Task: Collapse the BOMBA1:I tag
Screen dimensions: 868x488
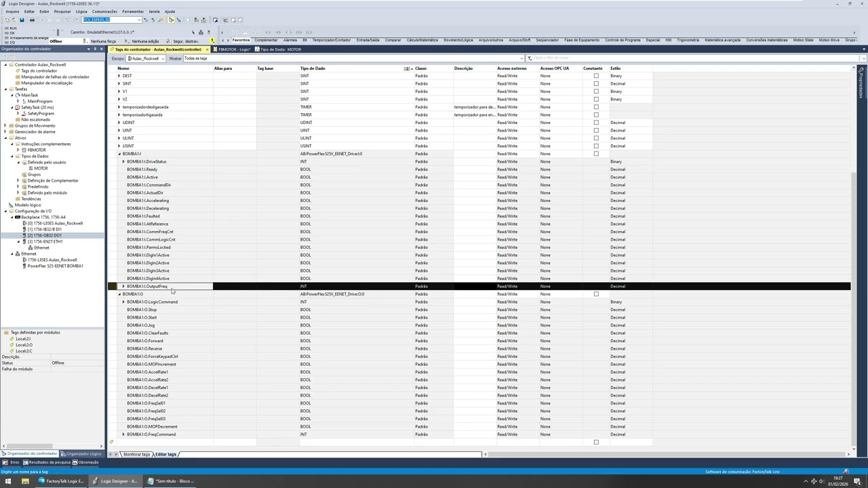Action: click(119, 154)
